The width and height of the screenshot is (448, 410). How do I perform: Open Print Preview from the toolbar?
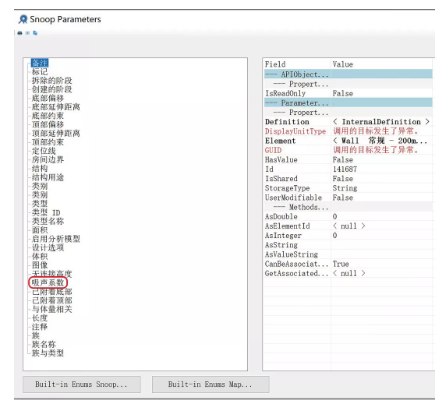pyautogui.click(x=28, y=33)
